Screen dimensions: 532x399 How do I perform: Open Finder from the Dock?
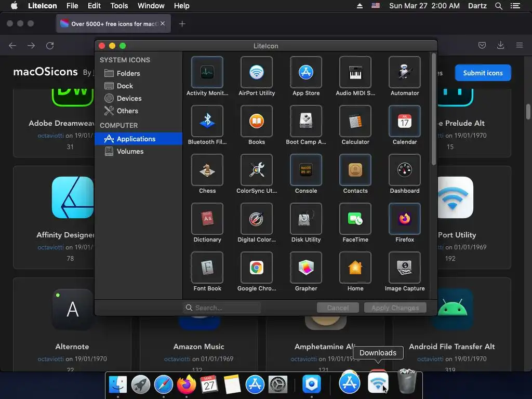coord(118,384)
